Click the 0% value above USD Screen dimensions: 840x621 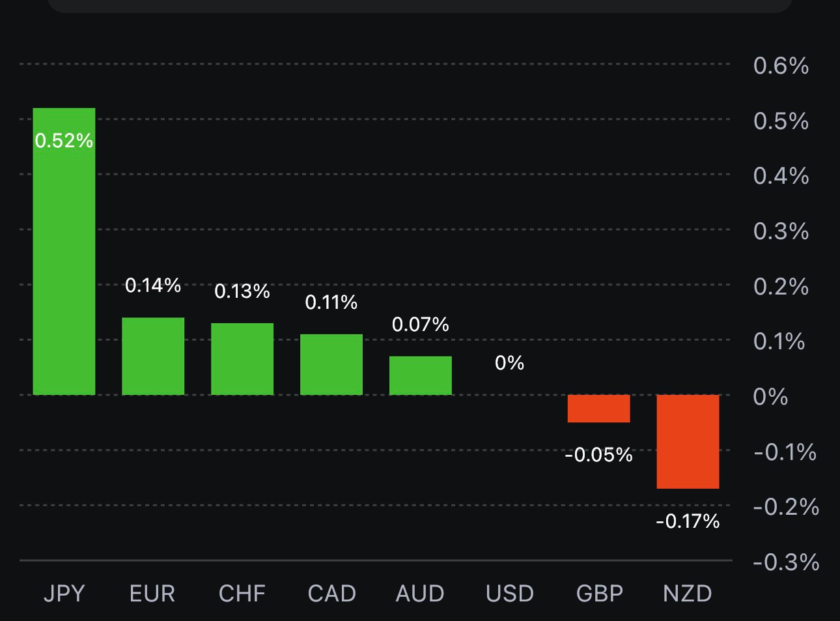(x=509, y=363)
